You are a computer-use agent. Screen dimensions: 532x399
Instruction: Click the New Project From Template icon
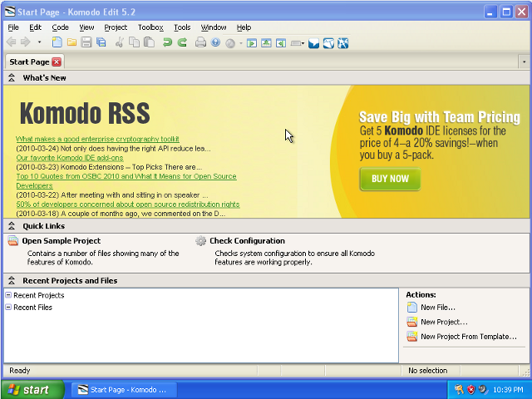coord(412,337)
